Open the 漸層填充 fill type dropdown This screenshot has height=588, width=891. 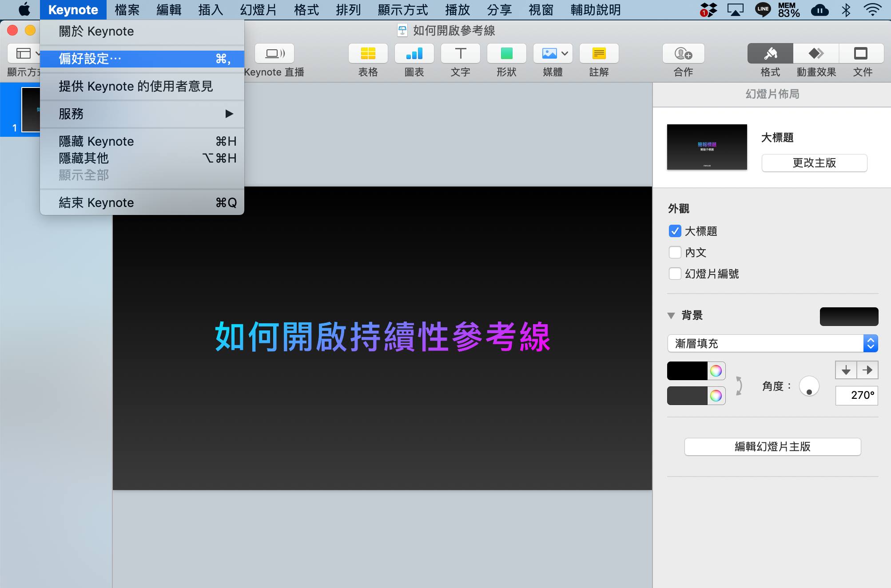pos(772,343)
